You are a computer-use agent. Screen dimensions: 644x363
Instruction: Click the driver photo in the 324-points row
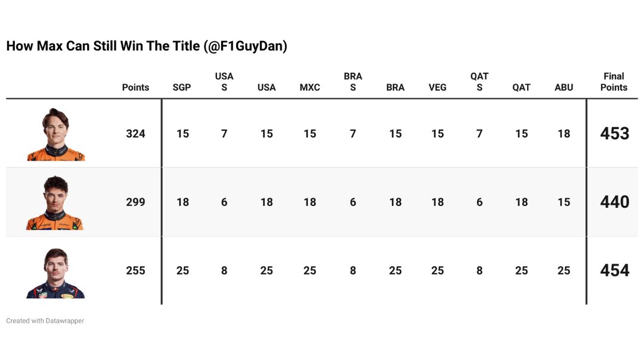56,134
